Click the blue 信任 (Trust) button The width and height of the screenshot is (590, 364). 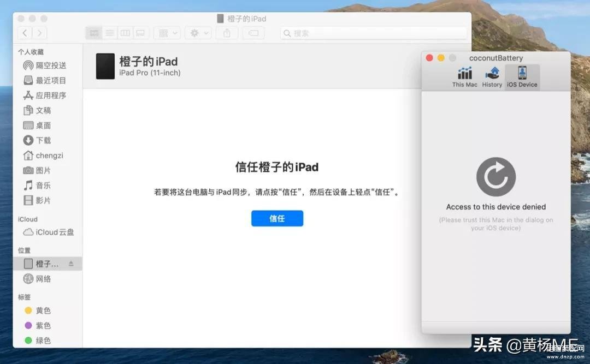point(277,218)
